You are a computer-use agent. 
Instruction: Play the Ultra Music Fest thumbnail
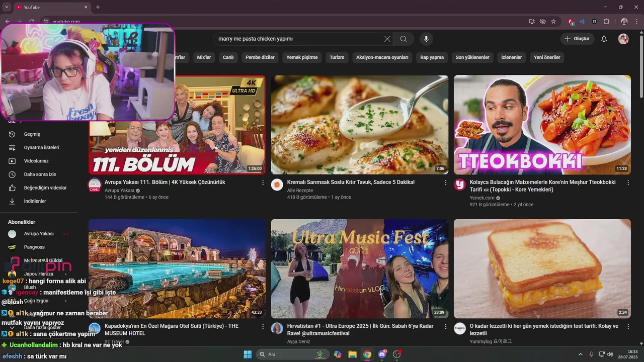click(x=360, y=268)
